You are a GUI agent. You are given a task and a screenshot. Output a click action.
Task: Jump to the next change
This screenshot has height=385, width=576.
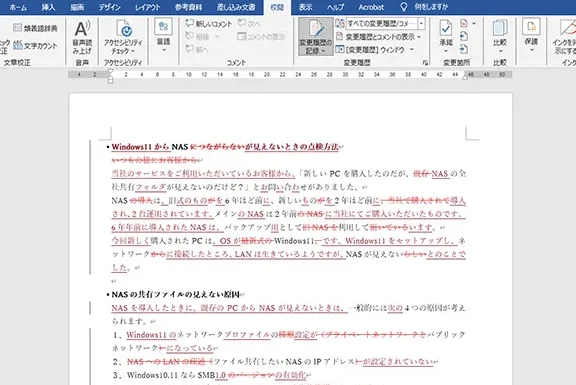[464, 49]
